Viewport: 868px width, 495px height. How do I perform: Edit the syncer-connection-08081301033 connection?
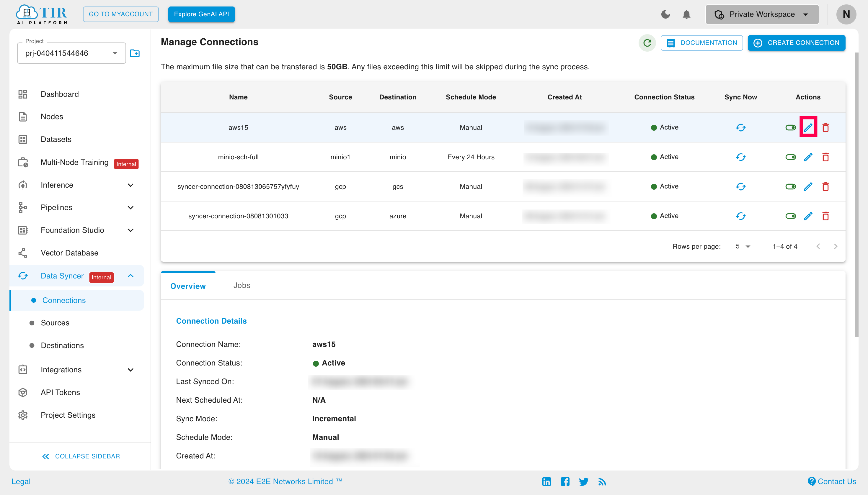click(x=808, y=216)
